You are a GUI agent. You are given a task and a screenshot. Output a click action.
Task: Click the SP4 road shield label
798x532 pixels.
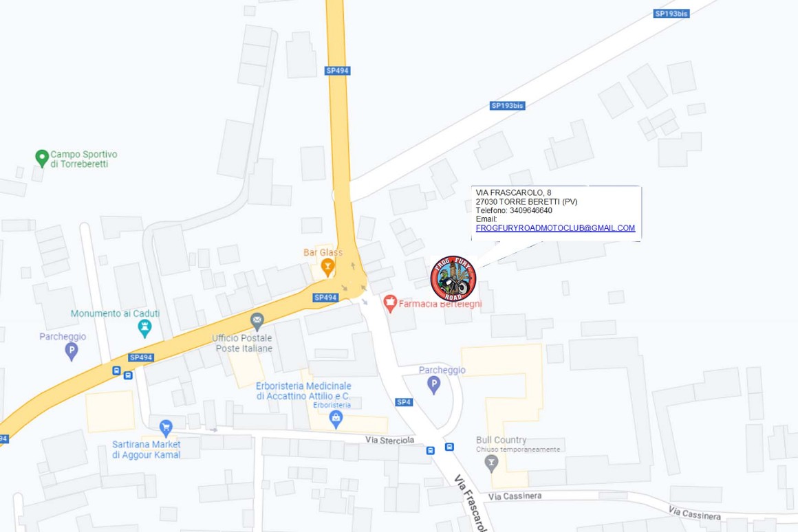click(404, 402)
